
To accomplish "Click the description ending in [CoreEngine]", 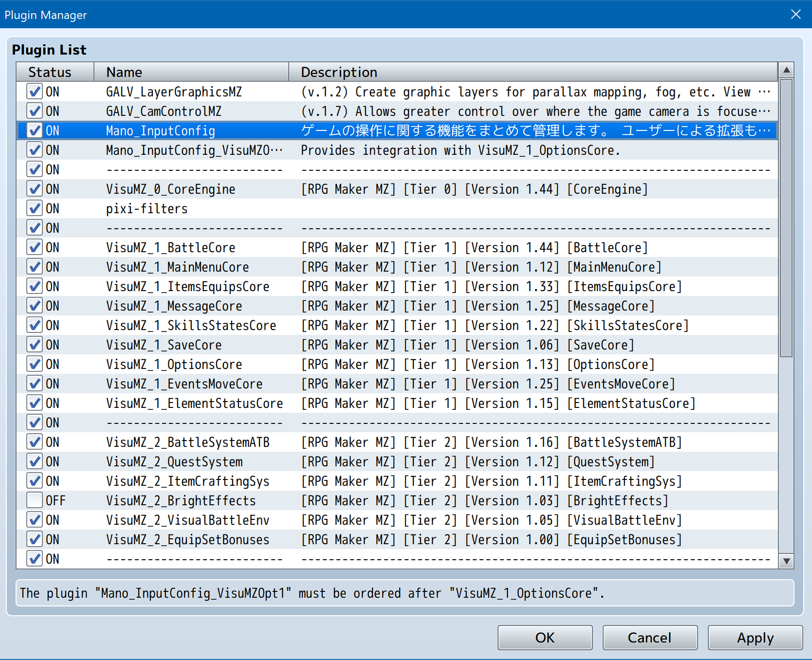I will click(474, 189).
